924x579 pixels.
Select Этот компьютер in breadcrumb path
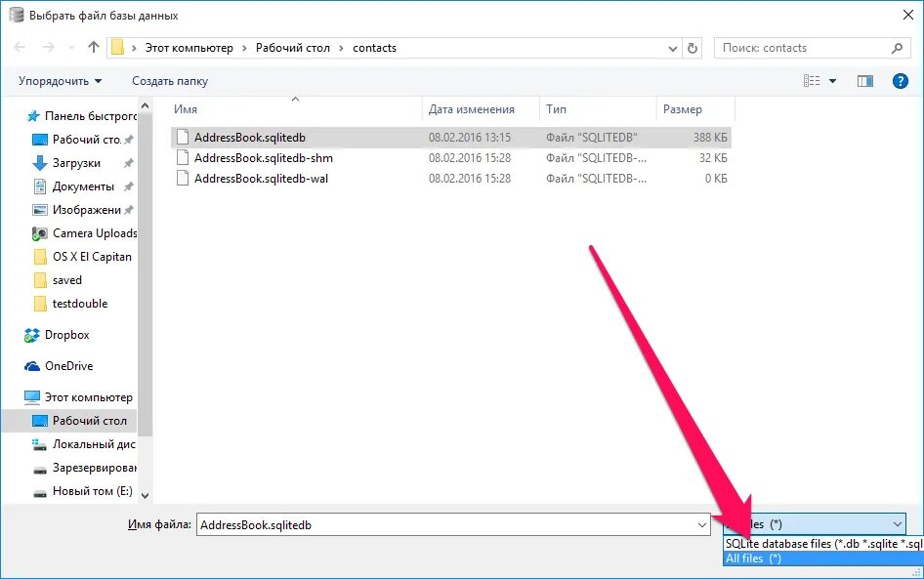tap(189, 48)
